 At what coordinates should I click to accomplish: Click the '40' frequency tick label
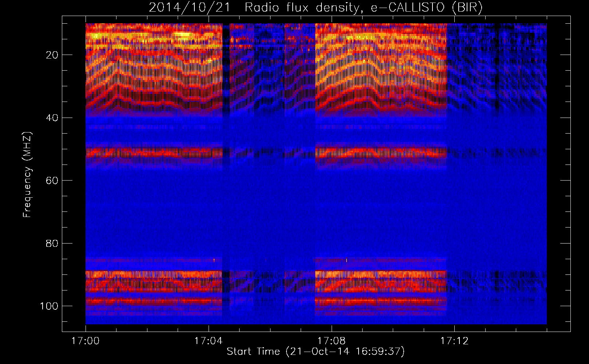[x=52, y=118]
